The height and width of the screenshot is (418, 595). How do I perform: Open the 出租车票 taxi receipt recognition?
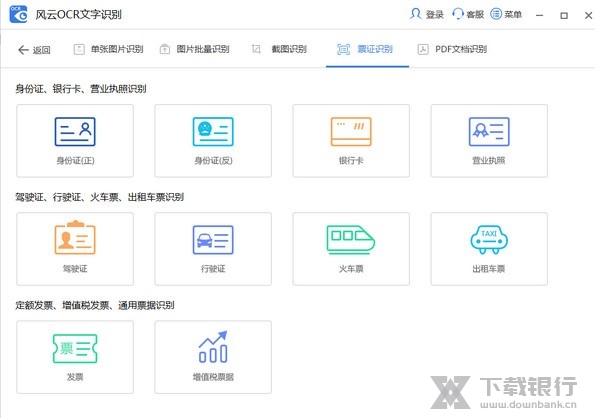489,249
